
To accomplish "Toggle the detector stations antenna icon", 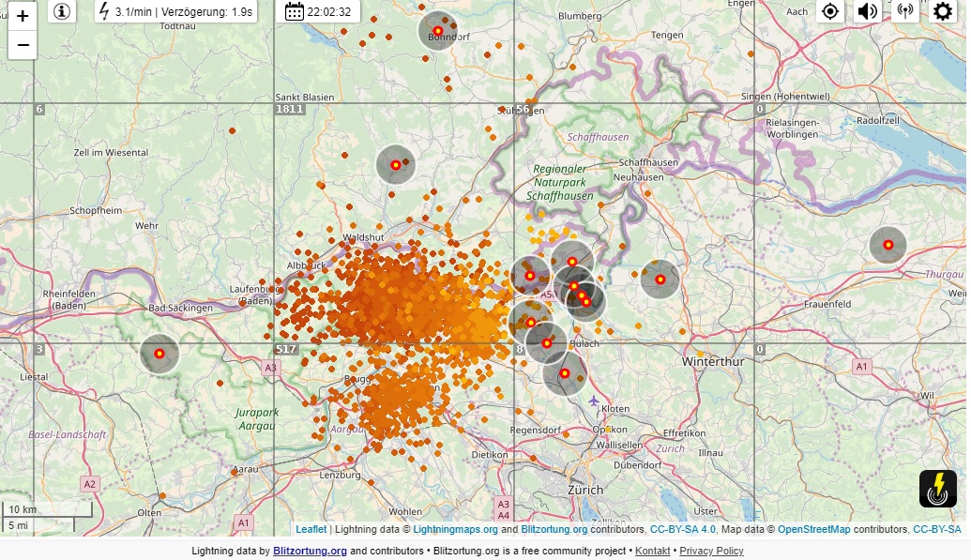I will point(905,11).
